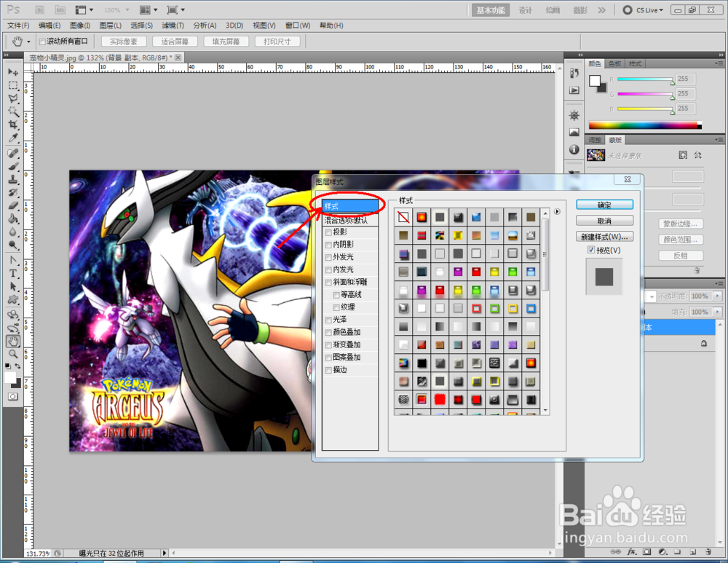
Task: Click the 取消 cancel button
Action: pyautogui.click(x=604, y=221)
